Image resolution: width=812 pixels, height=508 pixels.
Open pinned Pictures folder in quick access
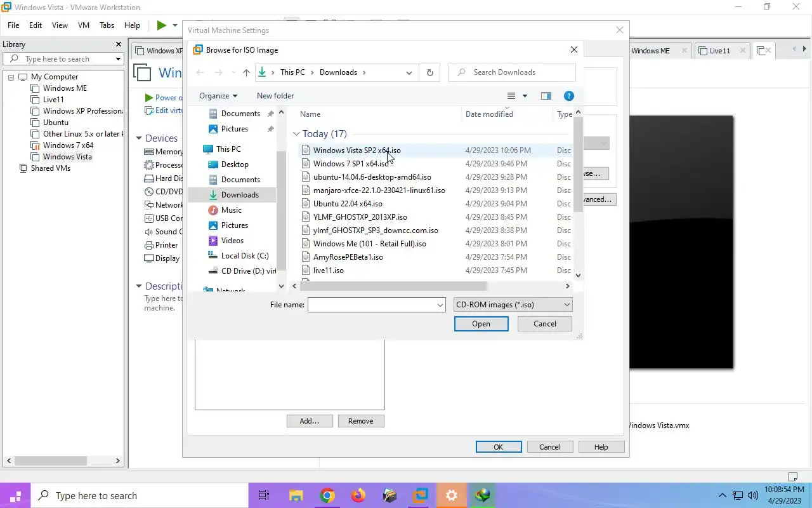(x=235, y=129)
